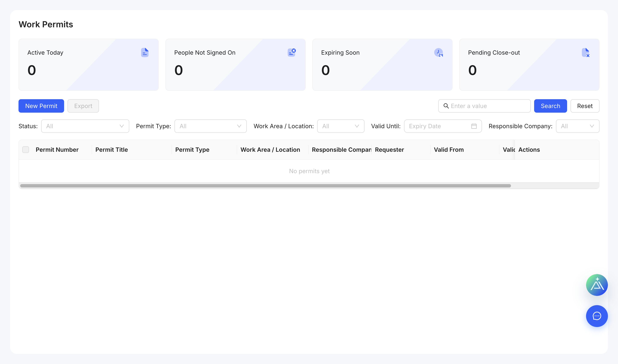Focus the Enter a value search field
Image resolution: width=618 pixels, height=364 pixels.
coord(484,106)
